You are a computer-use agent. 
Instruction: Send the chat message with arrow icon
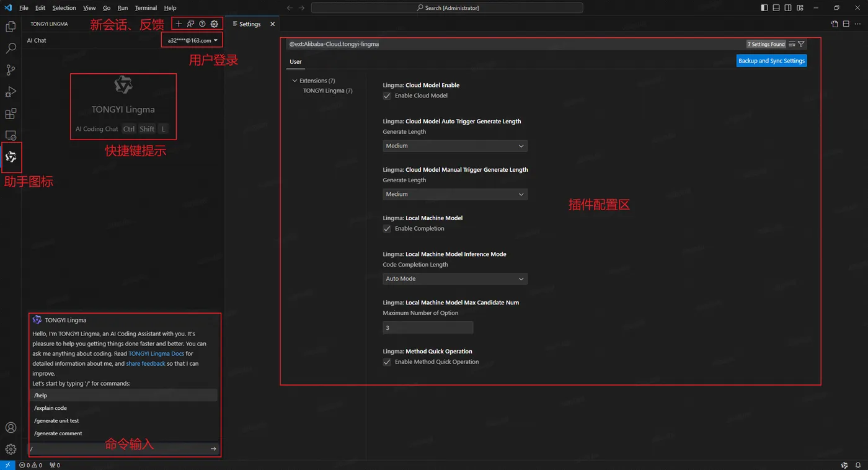pyautogui.click(x=213, y=448)
